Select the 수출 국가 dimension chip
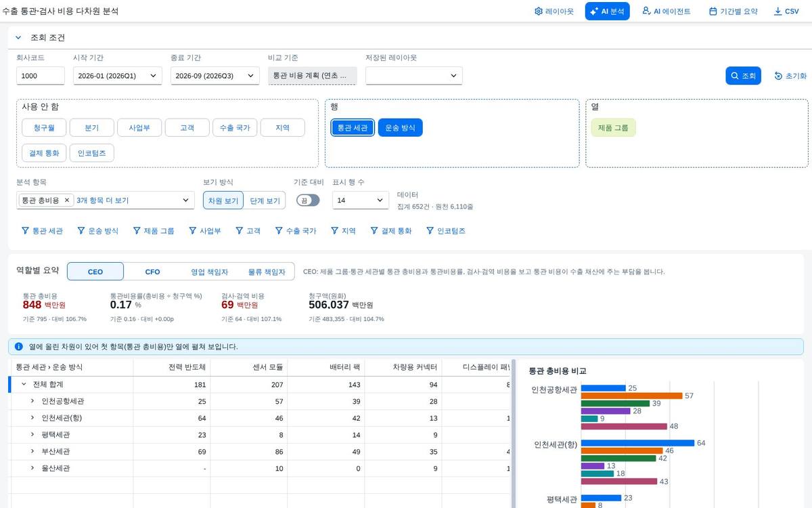The height and width of the screenshot is (508, 812). [234, 127]
